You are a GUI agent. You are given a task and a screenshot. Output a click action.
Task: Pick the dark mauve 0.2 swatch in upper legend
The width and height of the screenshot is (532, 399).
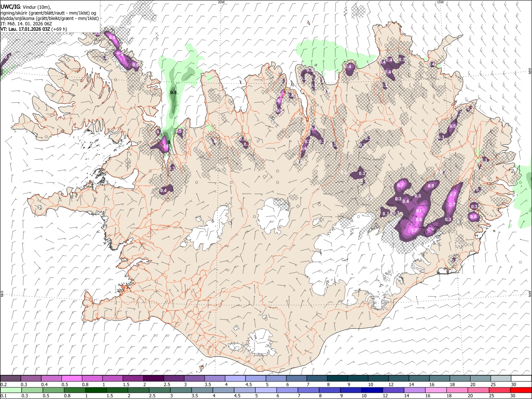point(10,378)
